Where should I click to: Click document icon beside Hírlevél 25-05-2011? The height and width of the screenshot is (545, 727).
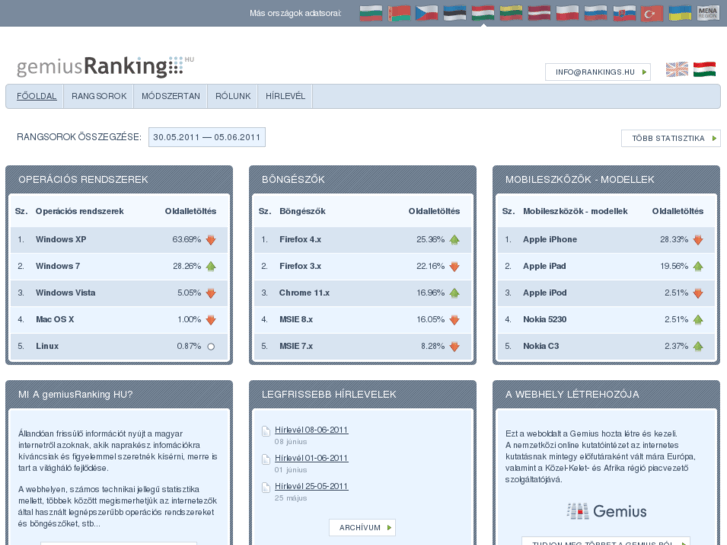click(x=266, y=487)
